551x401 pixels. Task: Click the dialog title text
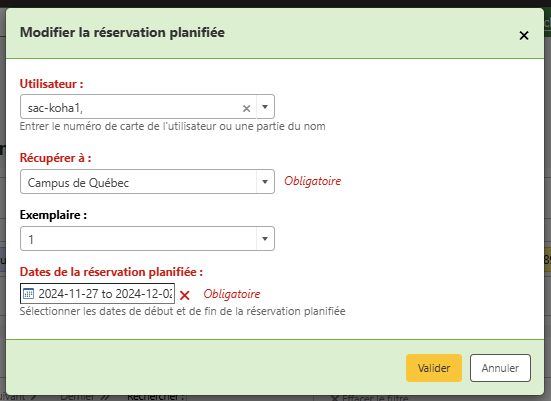(x=122, y=32)
